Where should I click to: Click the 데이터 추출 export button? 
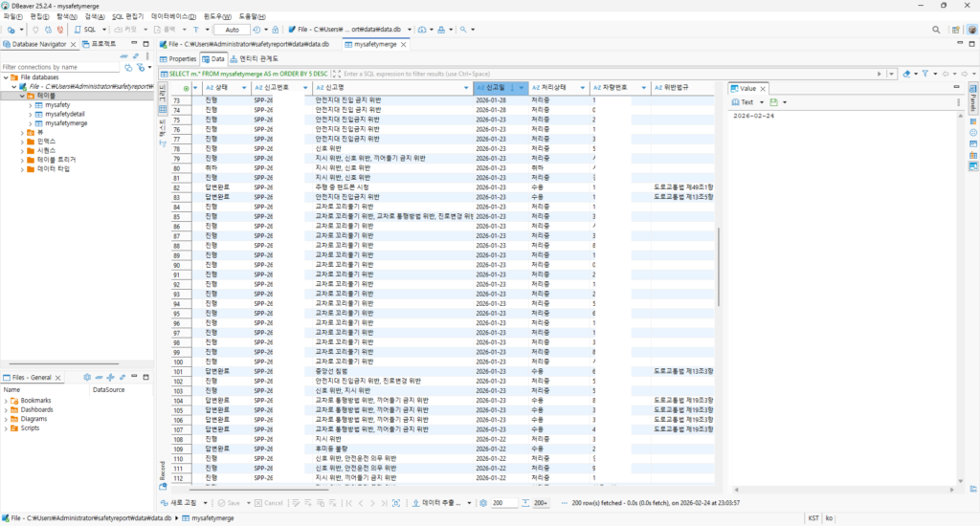pyautogui.click(x=440, y=502)
